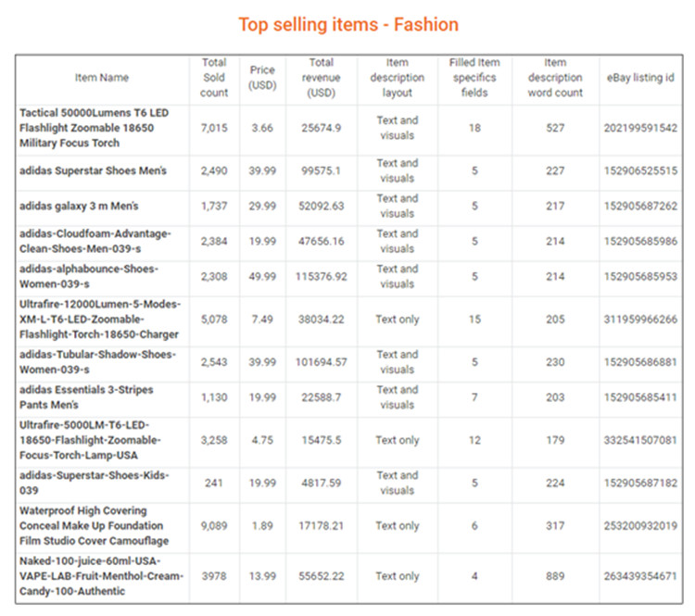The width and height of the screenshot is (695, 616).
Task: Click total revenue 52092.63
Action: pyautogui.click(x=322, y=206)
